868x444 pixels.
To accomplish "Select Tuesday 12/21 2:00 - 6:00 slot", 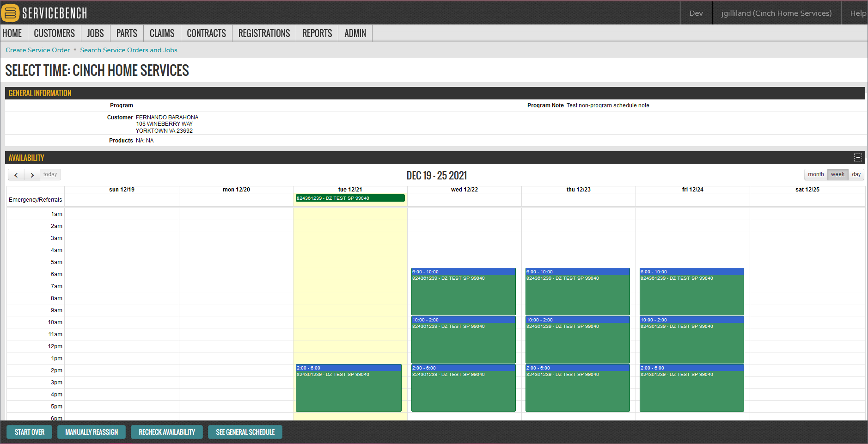I will 348,388.
